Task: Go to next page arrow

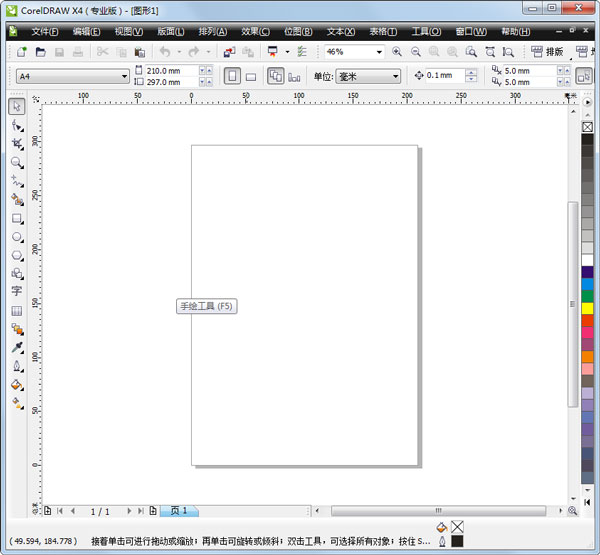Action: 129,511
